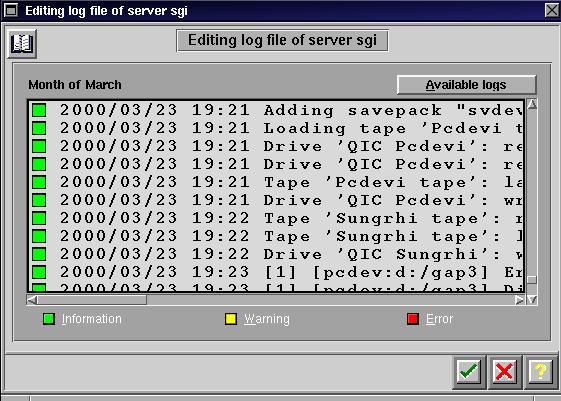The image size is (561, 401).
Task: Click the vertical scrollbar up arrow
Action: (532, 104)
